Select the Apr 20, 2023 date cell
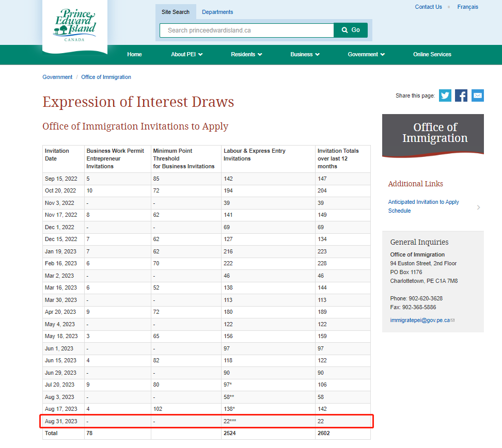 click(64, 312)
